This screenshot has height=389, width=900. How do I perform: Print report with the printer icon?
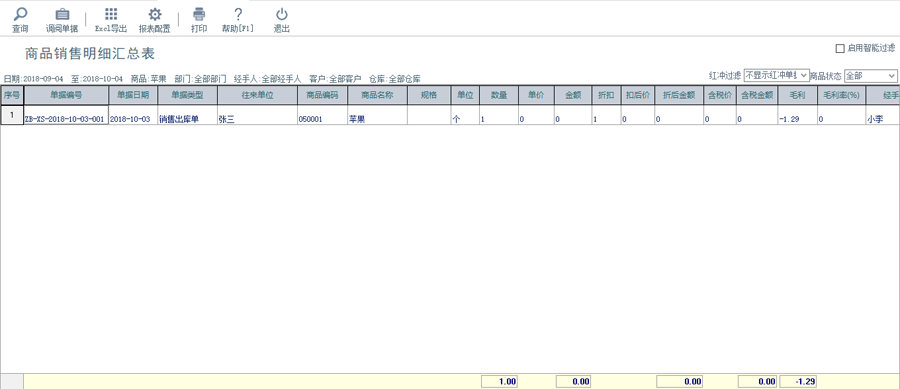point(199,14)
